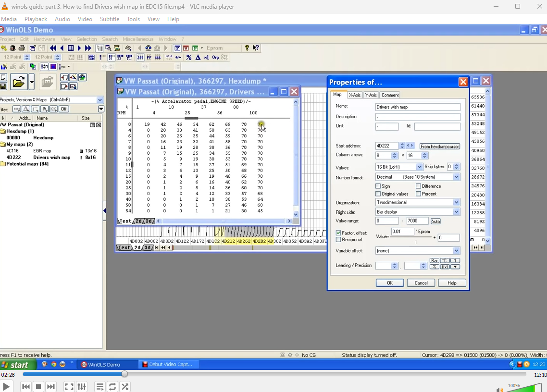This screenshot has height=392, width=547.
Task: Click the From hexdumpcursor button
Action: (439, 147)
